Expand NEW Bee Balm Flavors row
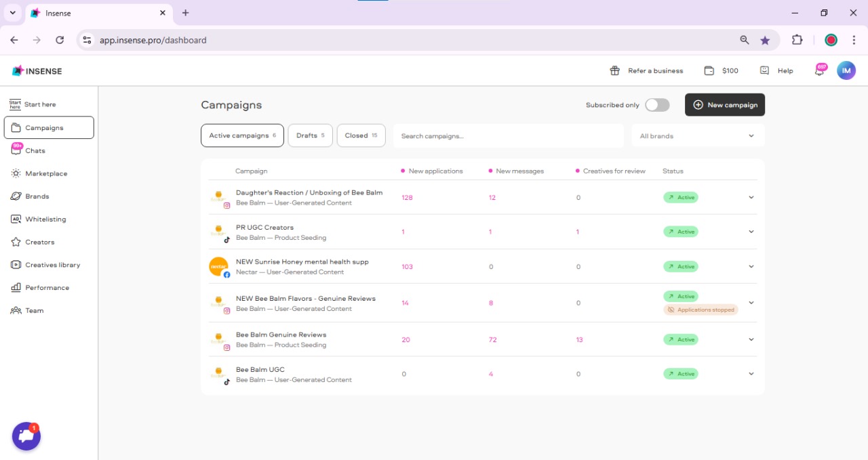Viewport: 868px width, 460px height. pos(751,303)
